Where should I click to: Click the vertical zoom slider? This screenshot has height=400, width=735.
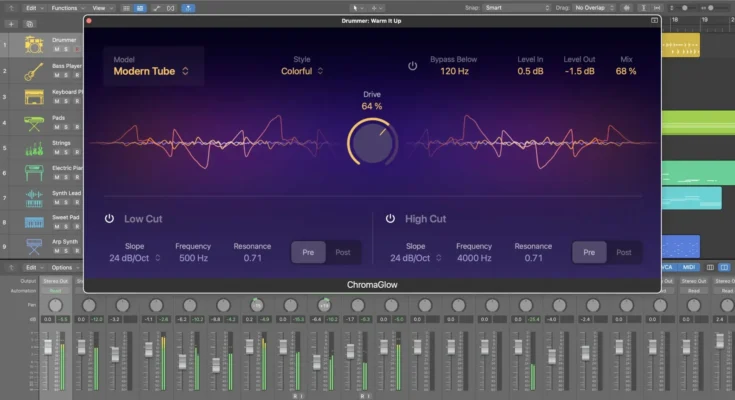point(683,8)
